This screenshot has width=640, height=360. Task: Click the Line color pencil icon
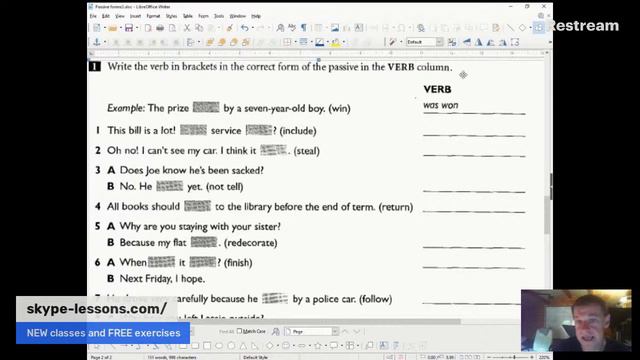coord(320,42)
